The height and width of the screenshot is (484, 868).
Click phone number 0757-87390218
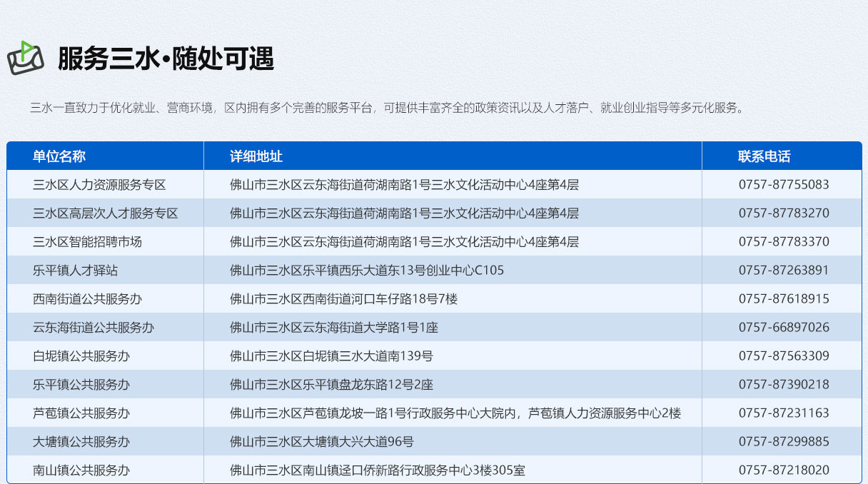[x=784, y=385]
